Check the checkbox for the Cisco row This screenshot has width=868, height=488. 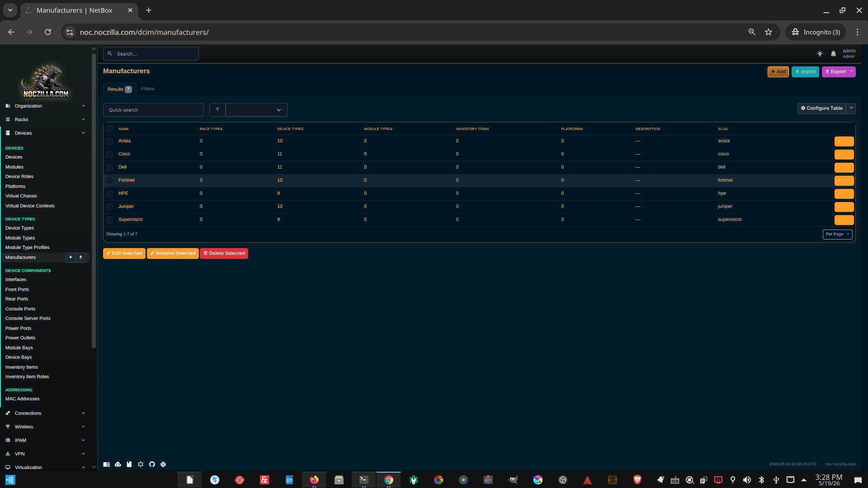tap(109, 155)
